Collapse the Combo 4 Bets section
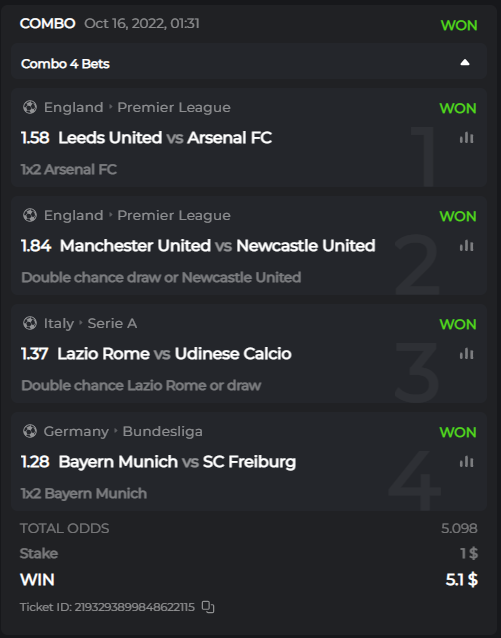501x638 pixels. [465, 63]
